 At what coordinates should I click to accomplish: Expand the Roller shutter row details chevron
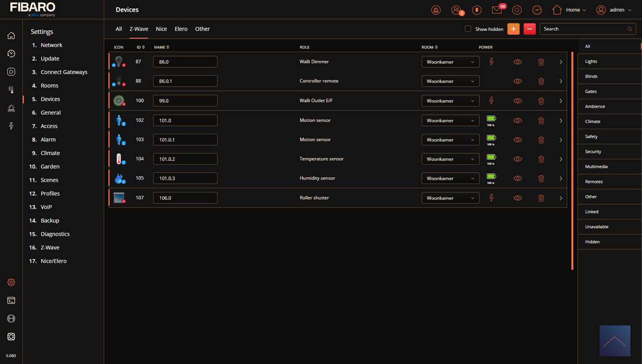click(x=561, y=198)
